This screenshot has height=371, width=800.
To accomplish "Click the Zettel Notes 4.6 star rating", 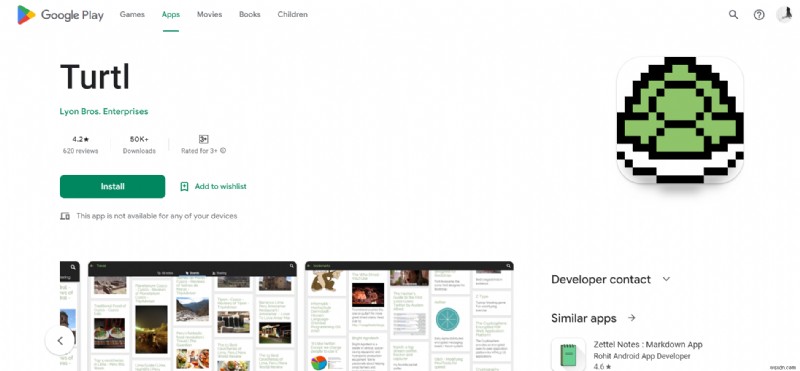I will [x=602, y=367].
